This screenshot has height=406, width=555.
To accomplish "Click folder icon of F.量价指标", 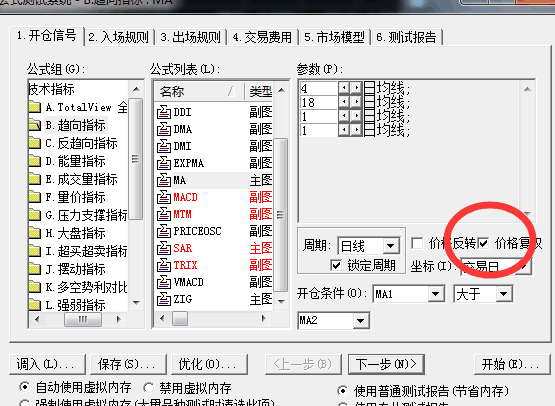I will point(35,197).
